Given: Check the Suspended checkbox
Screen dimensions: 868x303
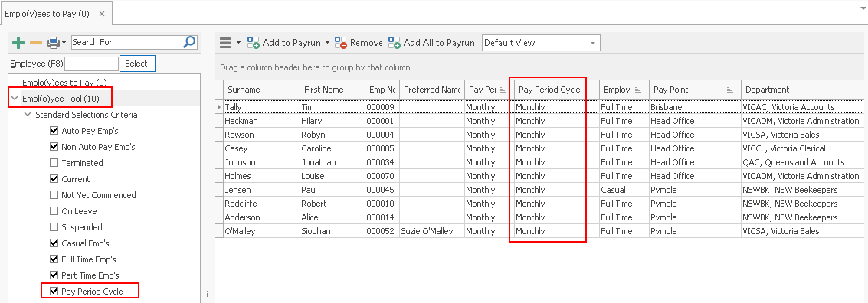Looking at the screenshot, I should 54,227.
